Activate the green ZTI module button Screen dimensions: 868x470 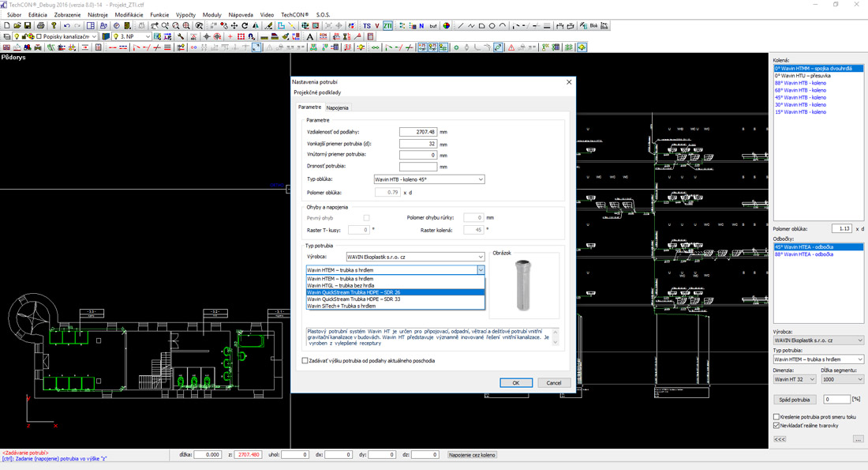click(388, 26)
